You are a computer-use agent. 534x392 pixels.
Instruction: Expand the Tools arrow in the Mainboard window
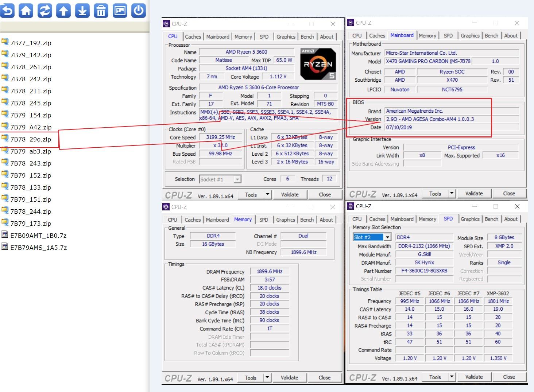[x=452, y=193]
